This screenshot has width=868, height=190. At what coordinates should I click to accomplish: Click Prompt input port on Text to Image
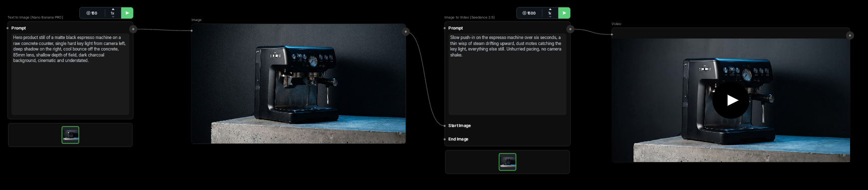pos(7,28)
